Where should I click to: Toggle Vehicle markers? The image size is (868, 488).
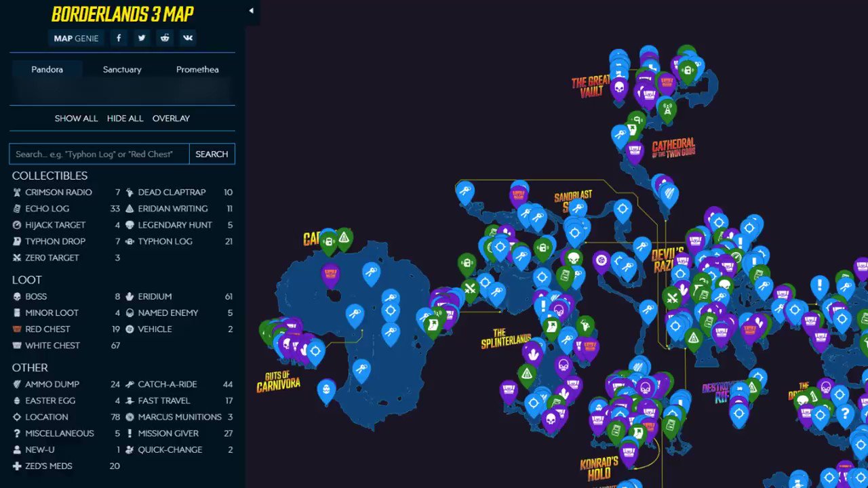click(x=179, y=329)
